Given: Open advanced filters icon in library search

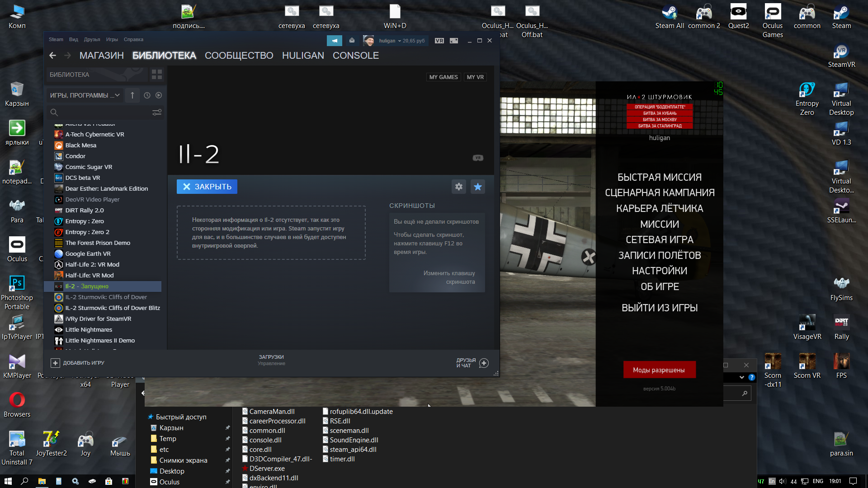Looking at the screenshot, I should pos(157,113).
